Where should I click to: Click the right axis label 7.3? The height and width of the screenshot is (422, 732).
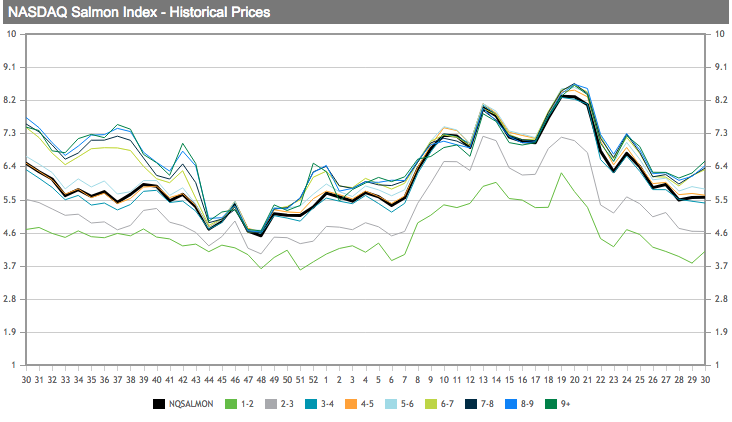click(x=721, y=134)
